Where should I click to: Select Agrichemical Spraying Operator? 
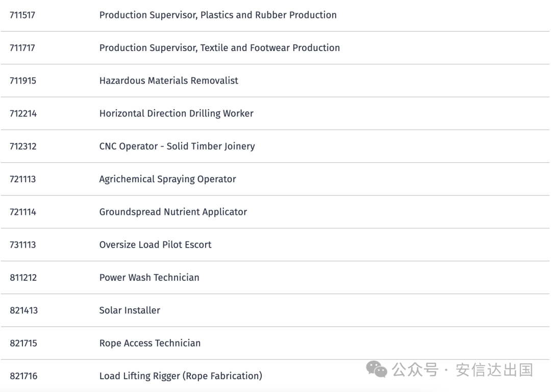click(x=167, y=179)
